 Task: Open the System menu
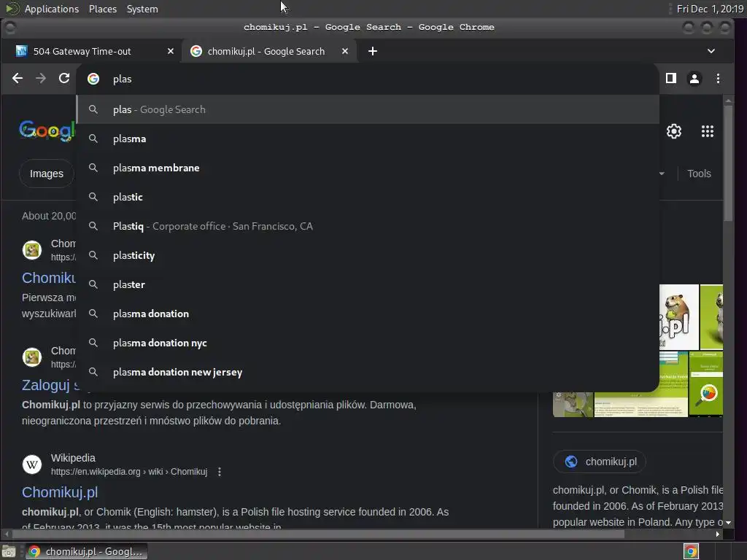142,9
